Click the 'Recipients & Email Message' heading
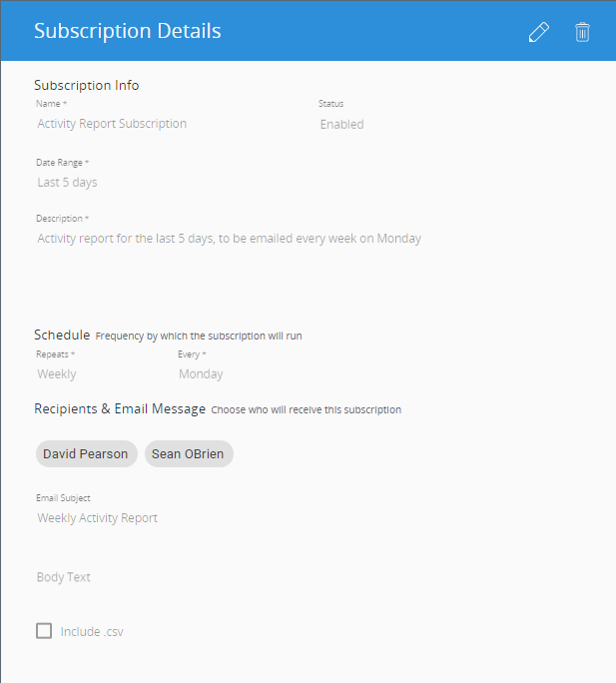 pos(120,409)
